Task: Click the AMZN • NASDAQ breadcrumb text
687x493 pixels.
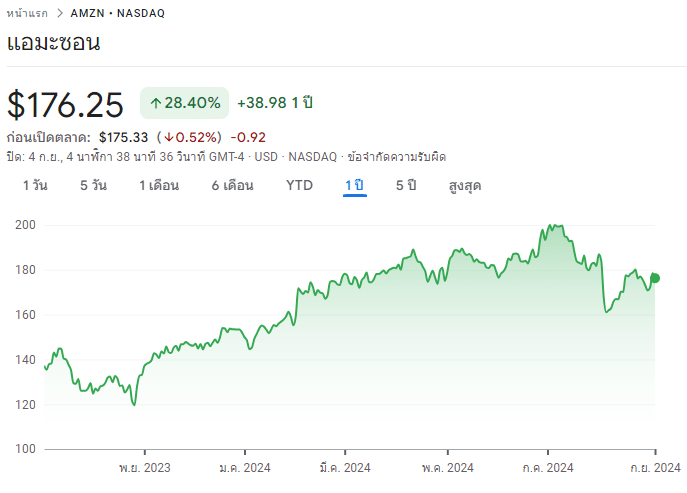Action: [x=118, y=14]
